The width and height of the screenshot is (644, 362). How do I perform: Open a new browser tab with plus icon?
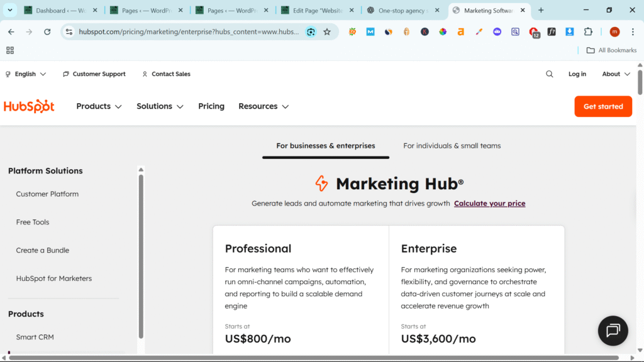tap(541, 10)
